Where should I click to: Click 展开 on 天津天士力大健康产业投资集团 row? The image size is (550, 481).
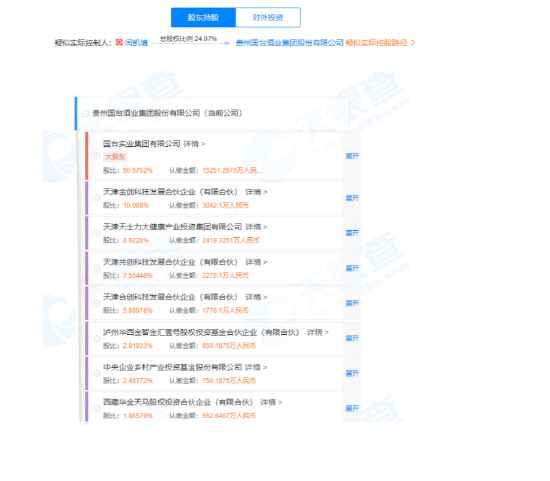(x=352, y=233)
